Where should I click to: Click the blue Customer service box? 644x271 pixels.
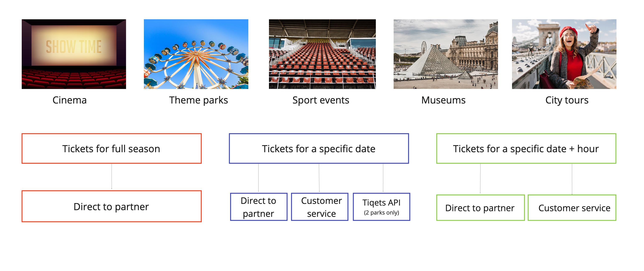[x=320, y=207]
